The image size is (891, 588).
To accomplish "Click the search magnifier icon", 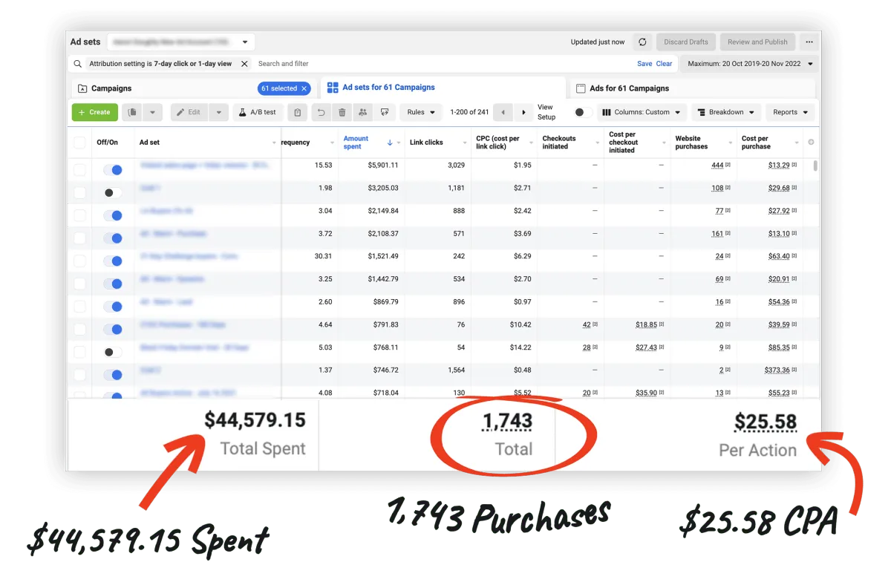I will pos(78,64).
